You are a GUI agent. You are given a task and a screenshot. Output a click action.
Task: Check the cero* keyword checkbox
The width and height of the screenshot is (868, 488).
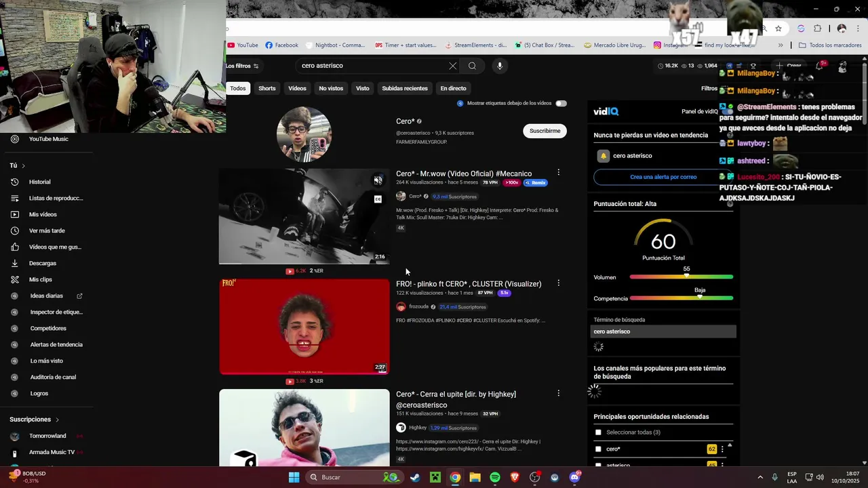[x=598, y=449]
